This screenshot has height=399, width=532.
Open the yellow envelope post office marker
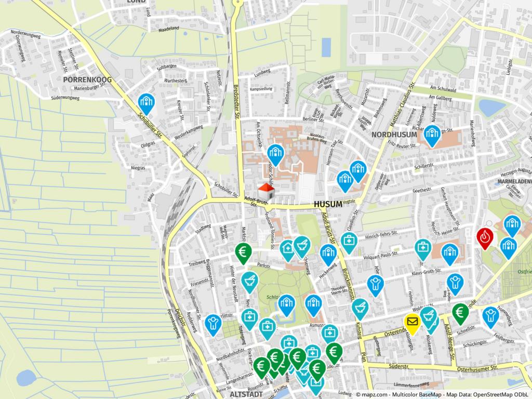pos(413,323)
